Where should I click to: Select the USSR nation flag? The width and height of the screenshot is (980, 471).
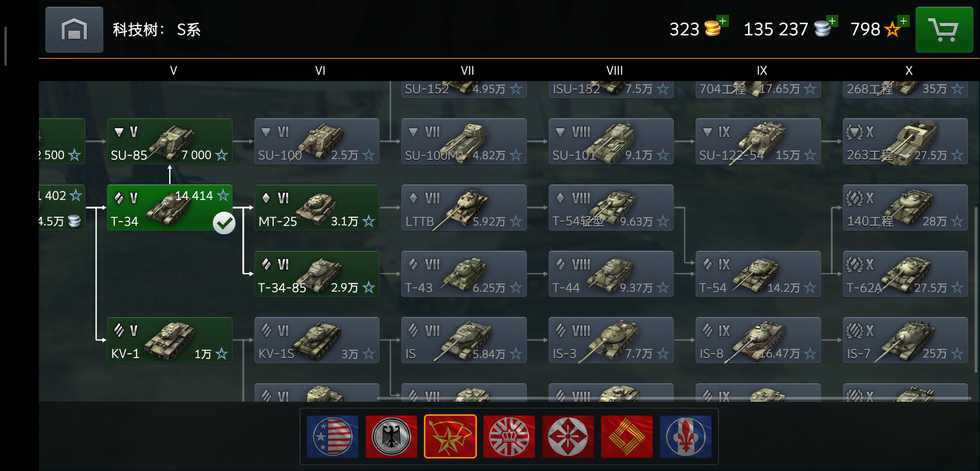(450, 437)
